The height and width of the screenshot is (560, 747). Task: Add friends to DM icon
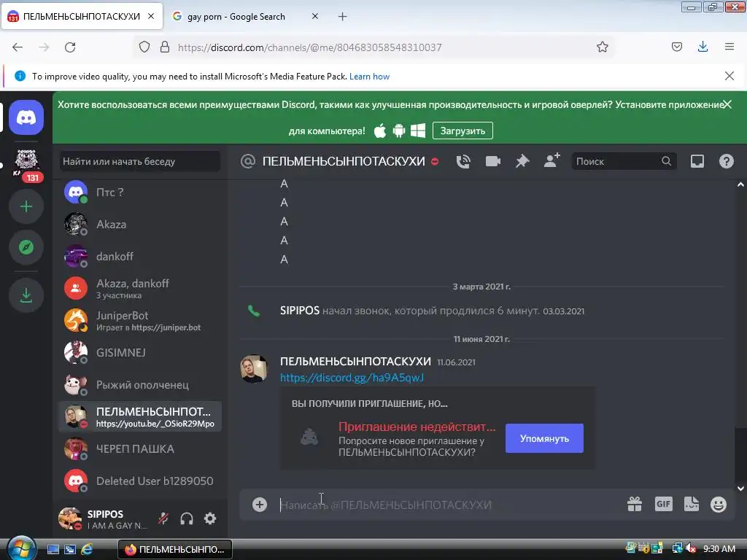pyautogui.click(x=551, y=160)
